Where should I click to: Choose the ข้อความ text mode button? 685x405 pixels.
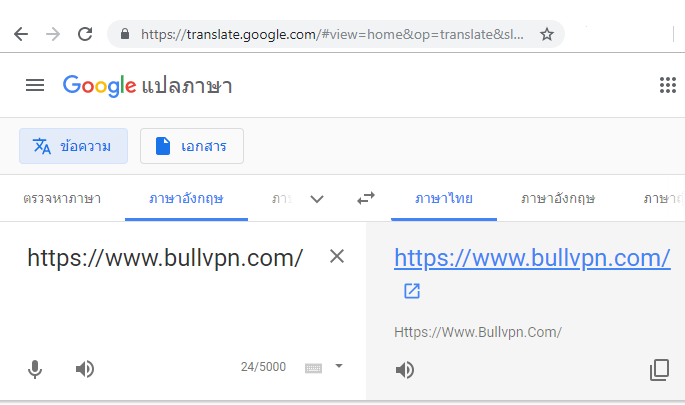click(73, 146)
